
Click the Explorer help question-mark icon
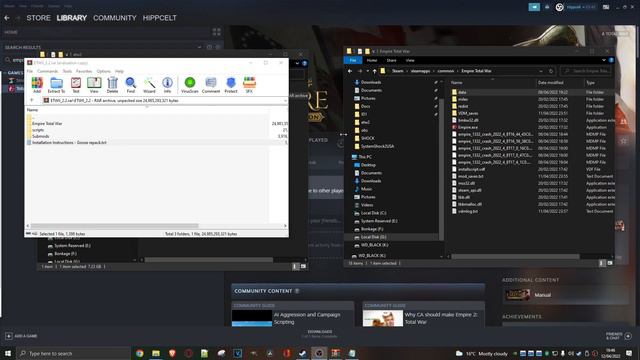click(x=611, y=60)
